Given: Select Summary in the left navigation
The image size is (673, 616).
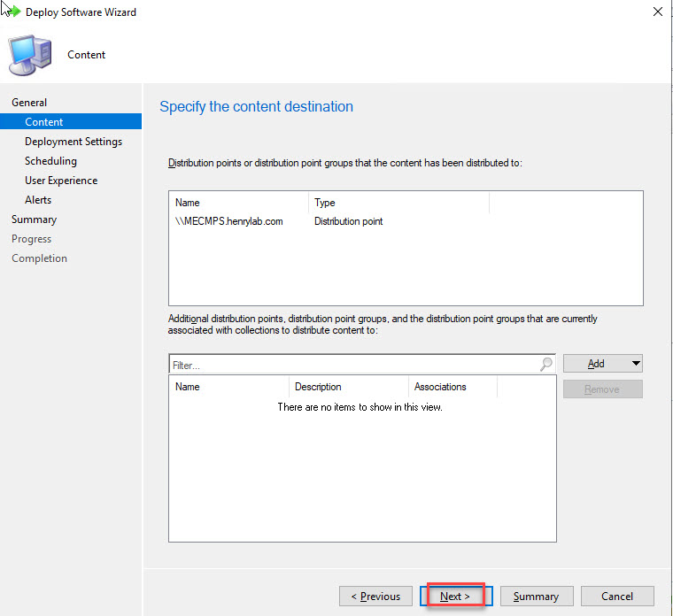Looking at the screenshot, I should tap(34, 219).
